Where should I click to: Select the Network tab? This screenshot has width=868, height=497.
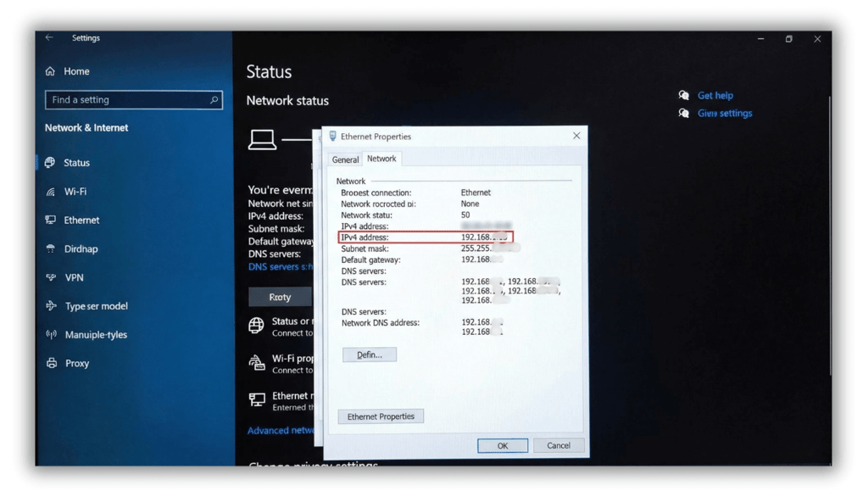[x=381, y=159]
